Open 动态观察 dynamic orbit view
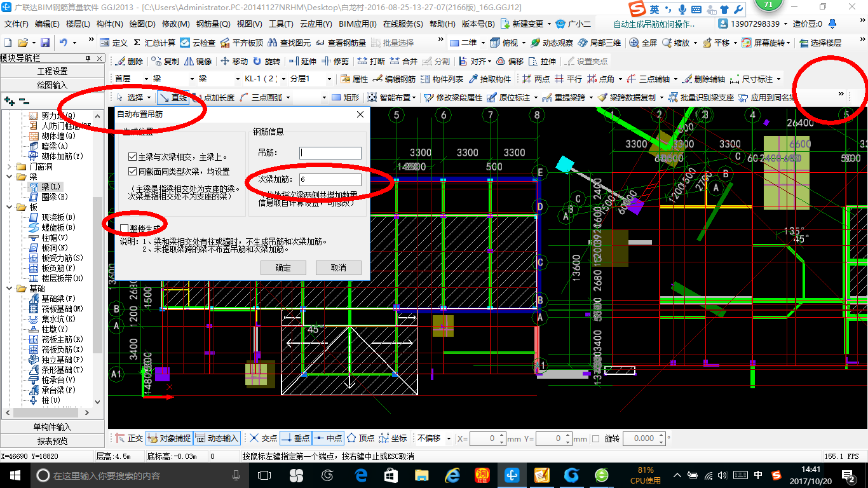The width and height of the screenshot is (868, 488). pos(552,43)
